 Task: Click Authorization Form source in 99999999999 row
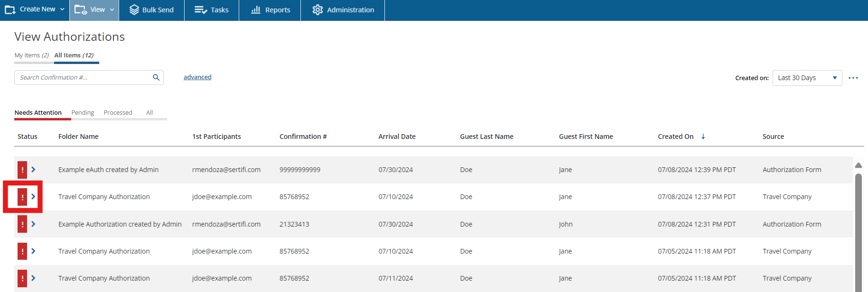[792, 170]
